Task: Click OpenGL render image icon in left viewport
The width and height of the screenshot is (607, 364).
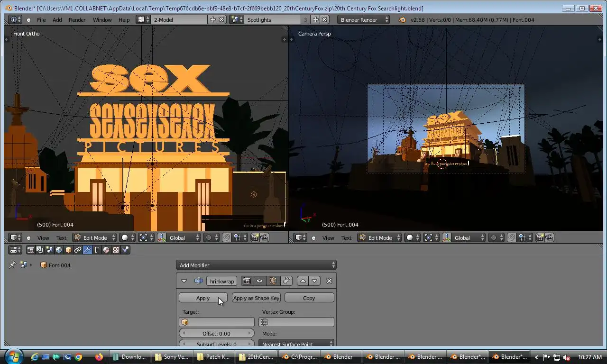Action: coord(255,237)
